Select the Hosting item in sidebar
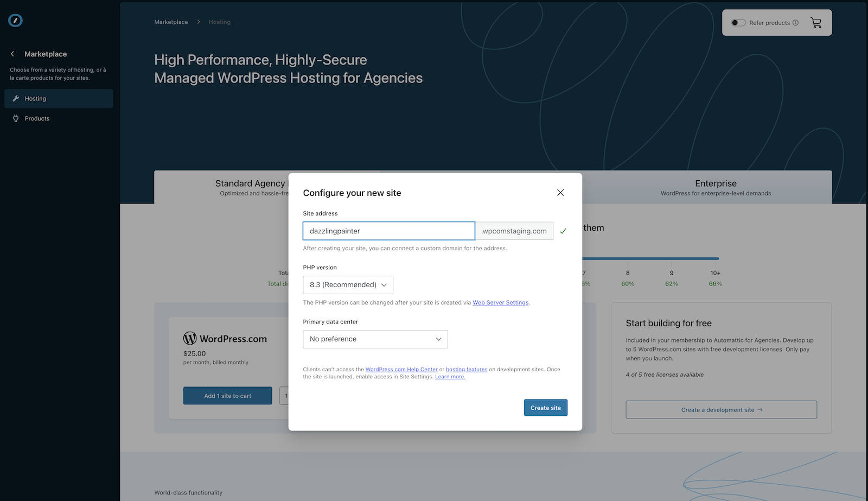868x501 pixels. [x=35, y=98]
